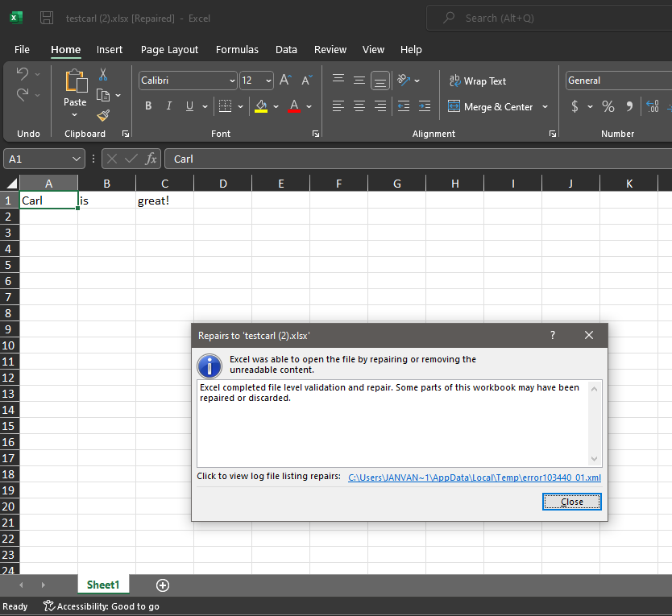Select center alignment

click(x=359, y=105)
